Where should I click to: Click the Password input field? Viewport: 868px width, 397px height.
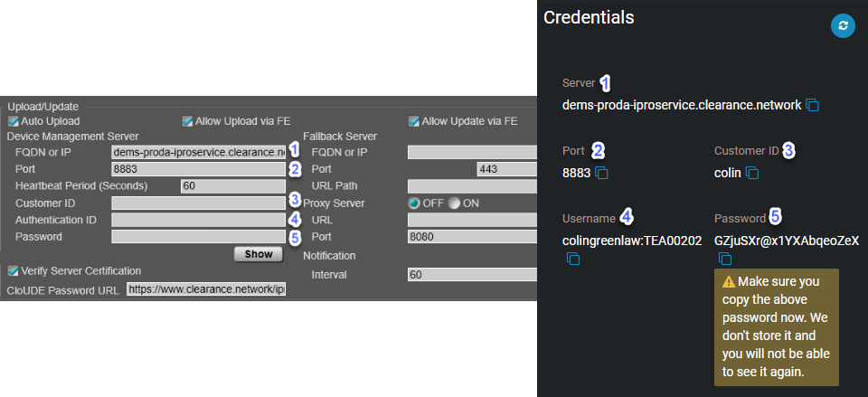point(198,237)
